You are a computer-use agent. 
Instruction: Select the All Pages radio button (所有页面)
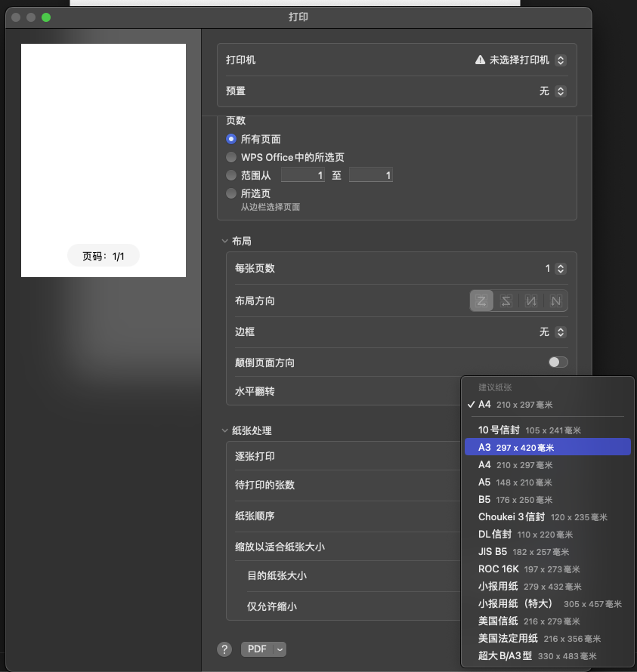(x=231, y=139)
